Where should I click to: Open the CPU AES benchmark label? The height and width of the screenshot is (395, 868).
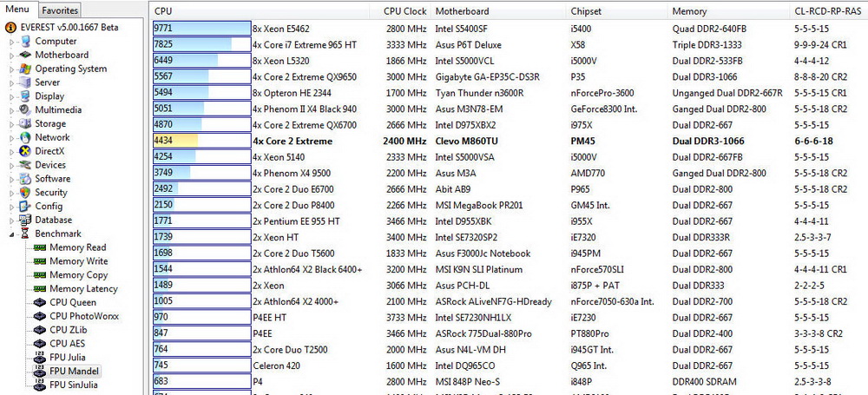coord(68,344)
